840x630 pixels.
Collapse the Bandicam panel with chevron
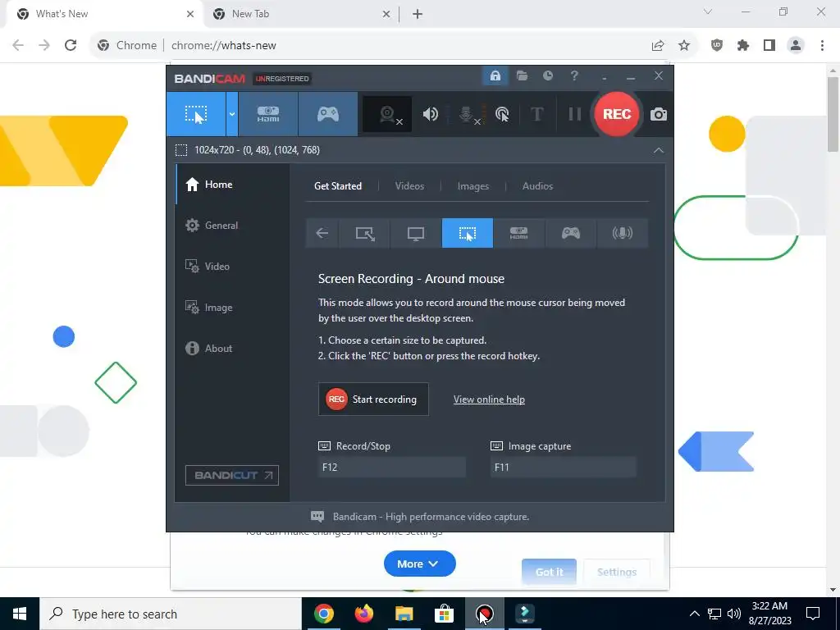(659, 151)
